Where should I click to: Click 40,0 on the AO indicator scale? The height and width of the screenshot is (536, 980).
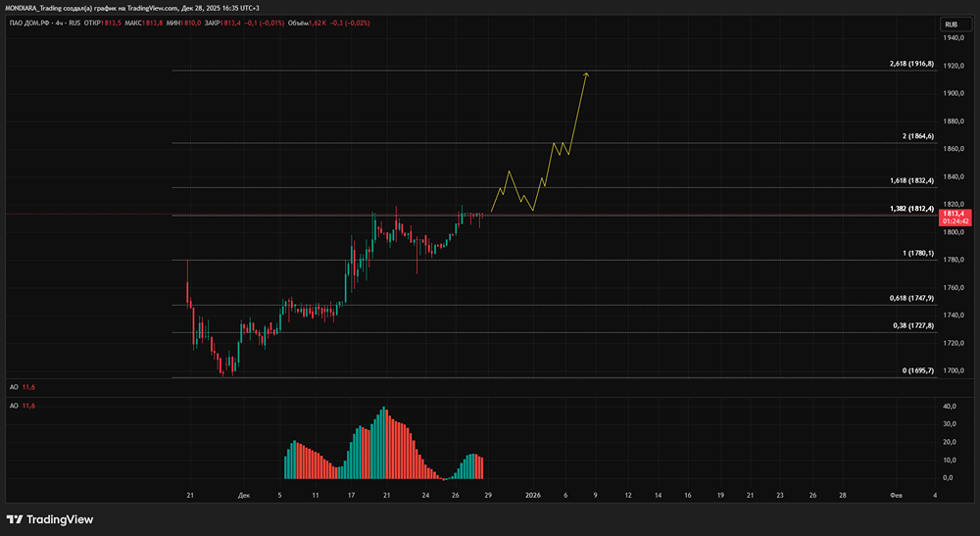coord(949,406)
